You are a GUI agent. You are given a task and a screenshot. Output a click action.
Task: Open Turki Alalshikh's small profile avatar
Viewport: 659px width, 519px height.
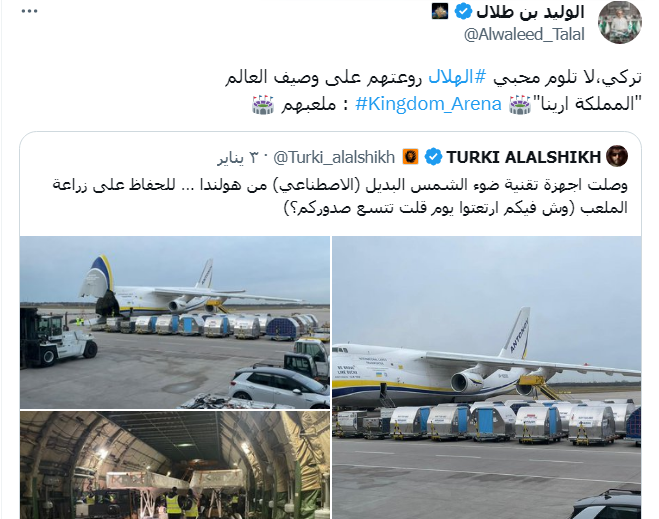click(x=617, y=156)
